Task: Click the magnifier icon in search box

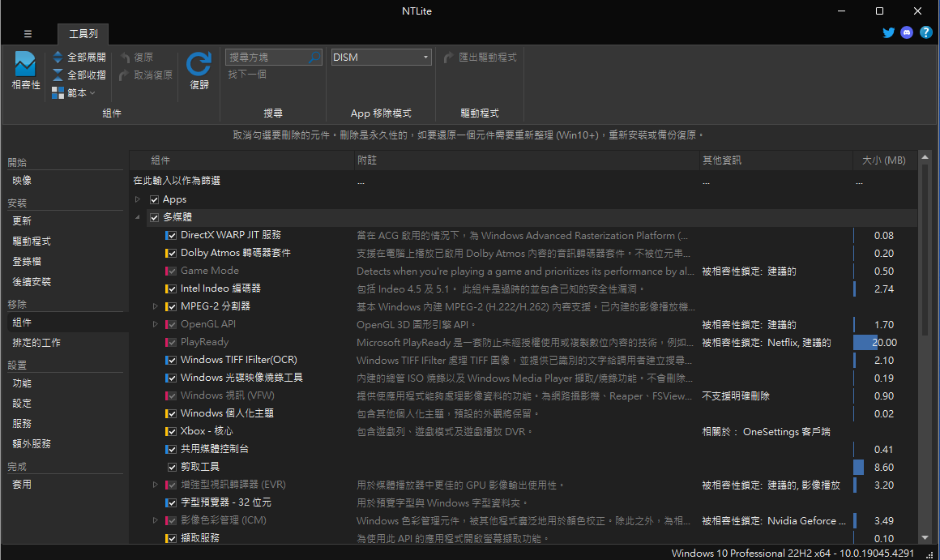Action: click(314, 57)
